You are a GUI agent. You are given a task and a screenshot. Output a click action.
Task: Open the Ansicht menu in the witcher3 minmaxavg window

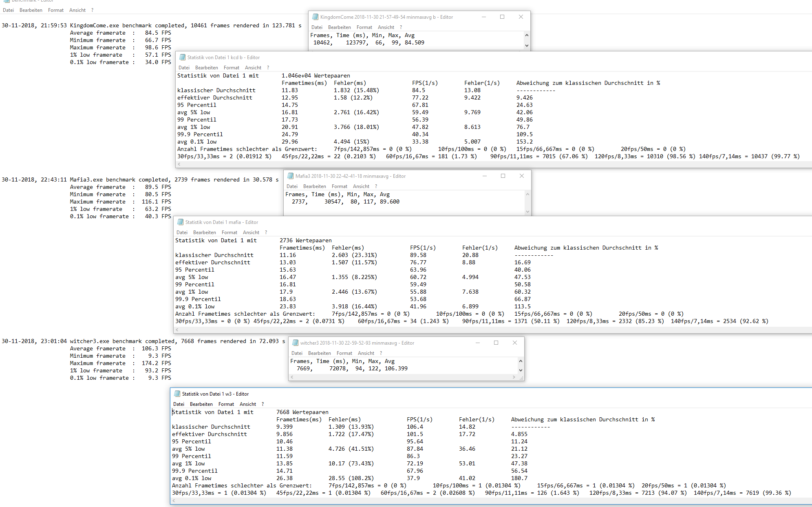(366, 353)
